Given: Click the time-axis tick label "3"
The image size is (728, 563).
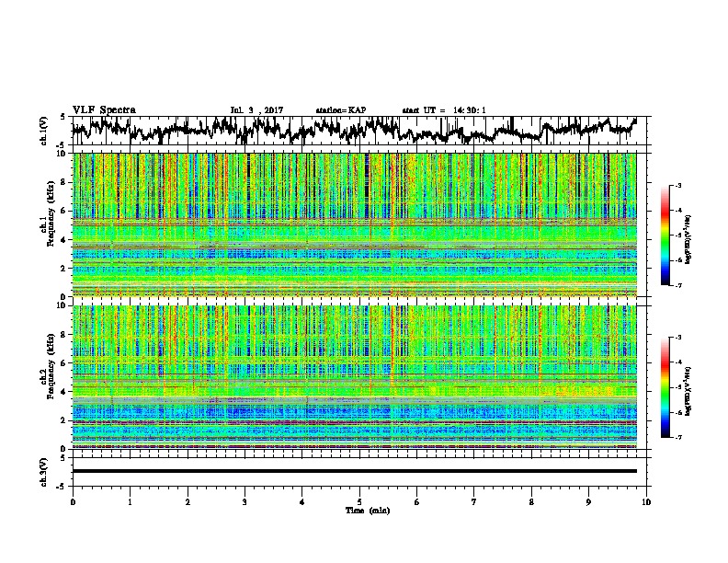Looking at the screenshot, I should pyautogui.click(x=245, y=501).
